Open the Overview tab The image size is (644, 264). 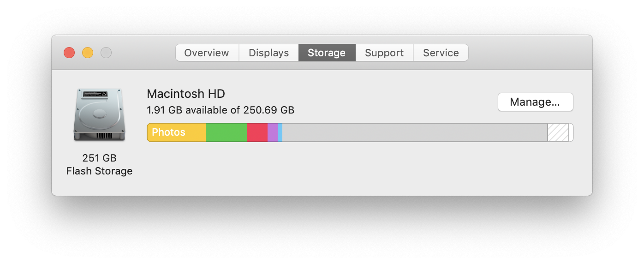(207, 53)
